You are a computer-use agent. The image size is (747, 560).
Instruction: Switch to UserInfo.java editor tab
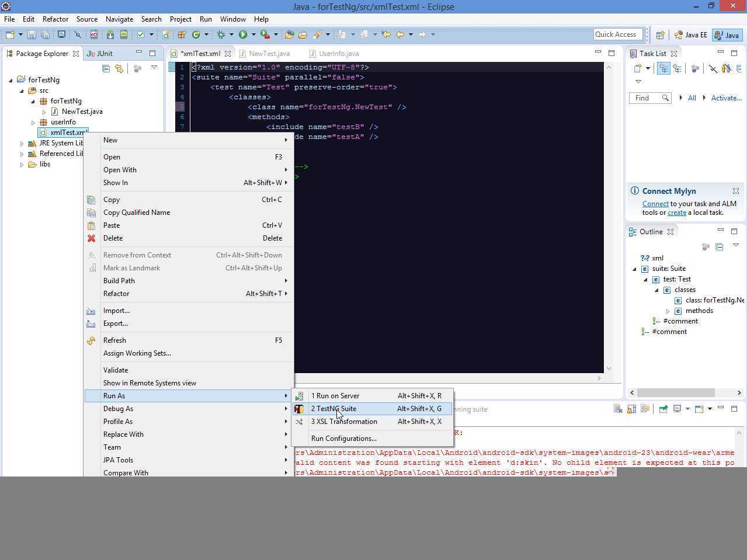pos(334,54)
